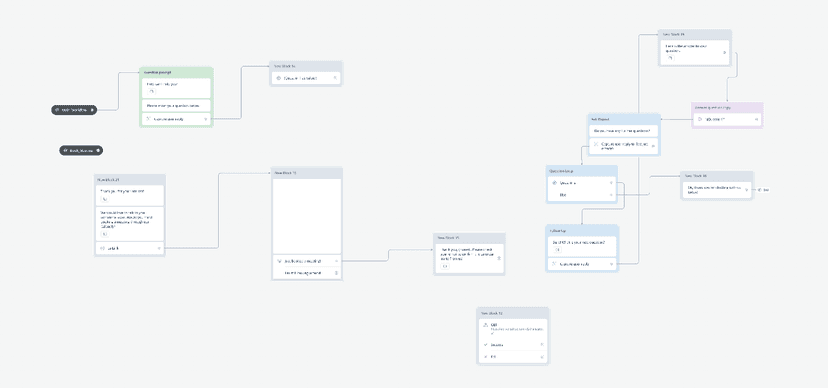Click the output port on the left-bottom block's last row

[x=158, y=248]
